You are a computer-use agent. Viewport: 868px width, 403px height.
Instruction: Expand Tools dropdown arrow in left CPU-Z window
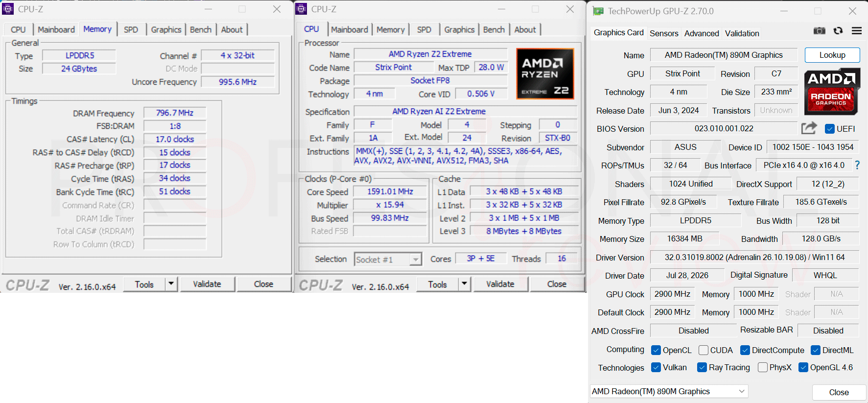pos(171,284)
